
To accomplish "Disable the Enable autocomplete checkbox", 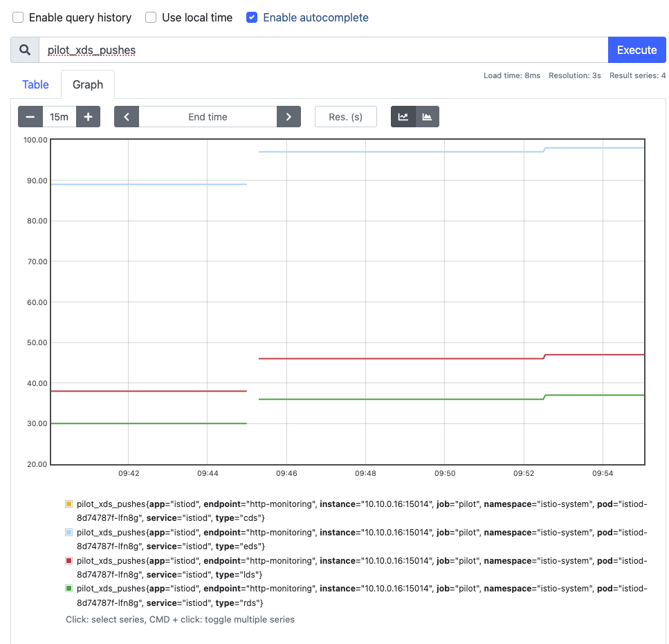I will tap(252, 17).
